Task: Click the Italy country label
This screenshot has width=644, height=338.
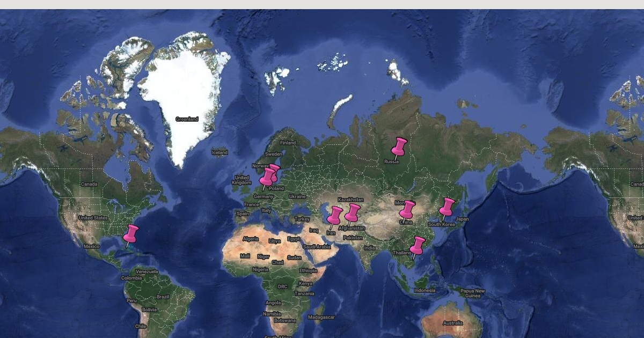Action: point(267,211)
